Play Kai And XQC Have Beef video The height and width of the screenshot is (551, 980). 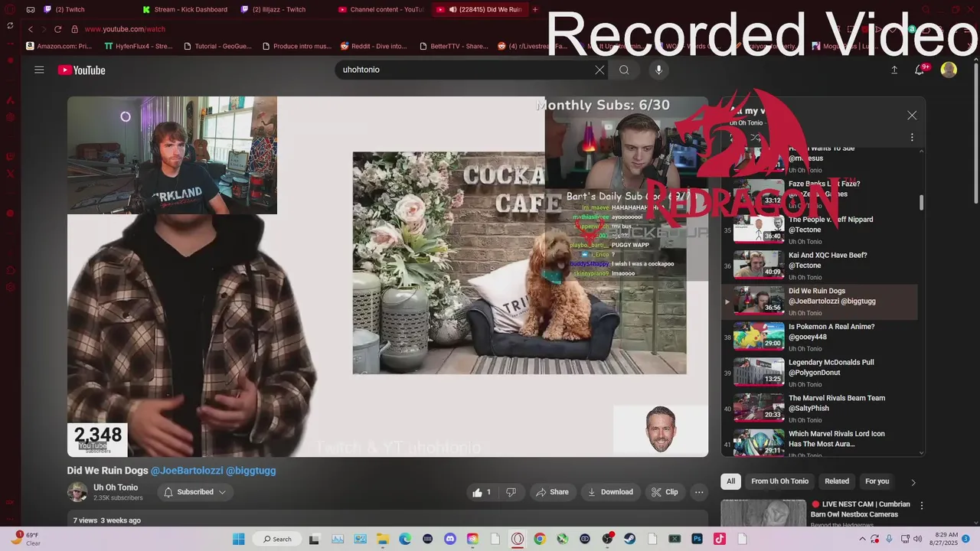tap(819, 266)
